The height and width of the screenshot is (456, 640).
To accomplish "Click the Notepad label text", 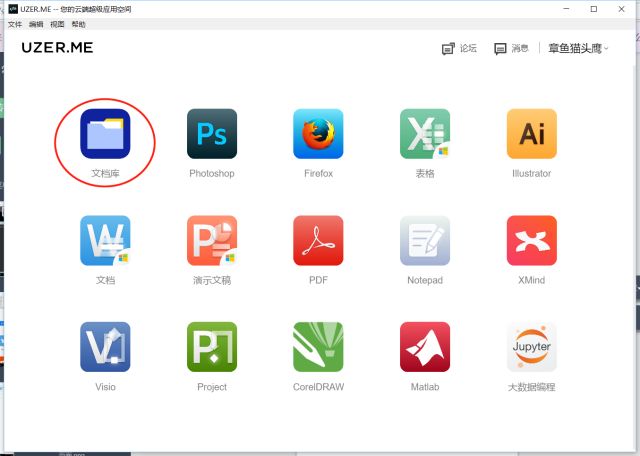I will (x=425, y=280).
